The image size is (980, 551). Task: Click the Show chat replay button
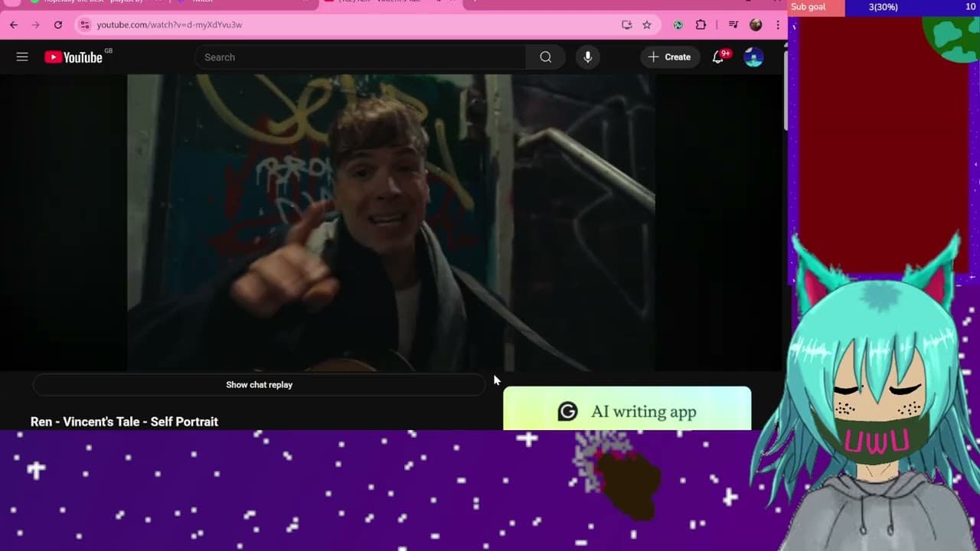[259, 385]
